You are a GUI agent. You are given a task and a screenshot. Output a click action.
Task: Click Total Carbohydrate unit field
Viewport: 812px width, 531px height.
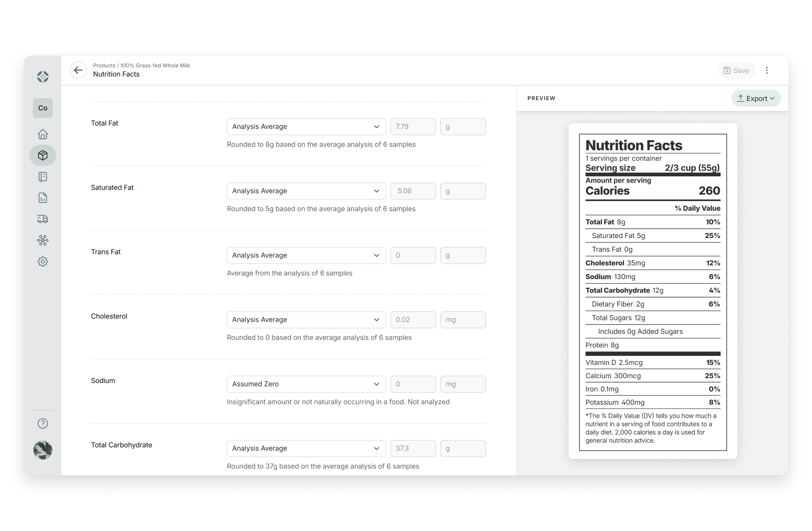coord(463,449)
